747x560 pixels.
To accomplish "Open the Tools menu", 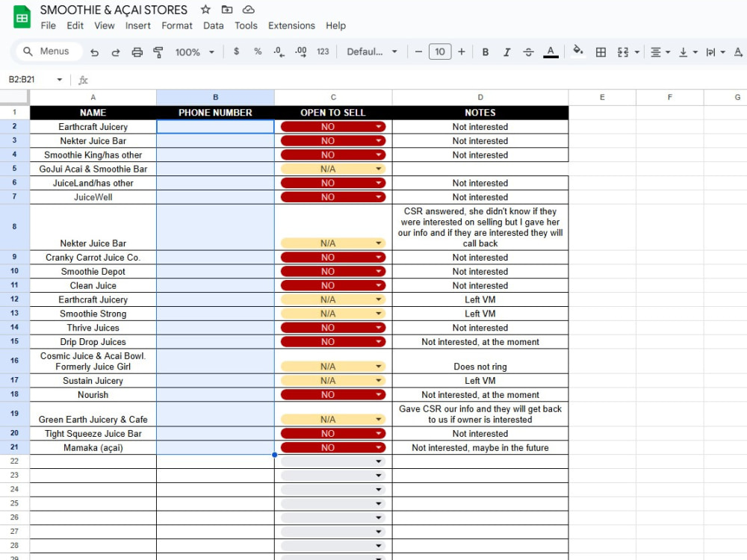I will coord(246,25).
